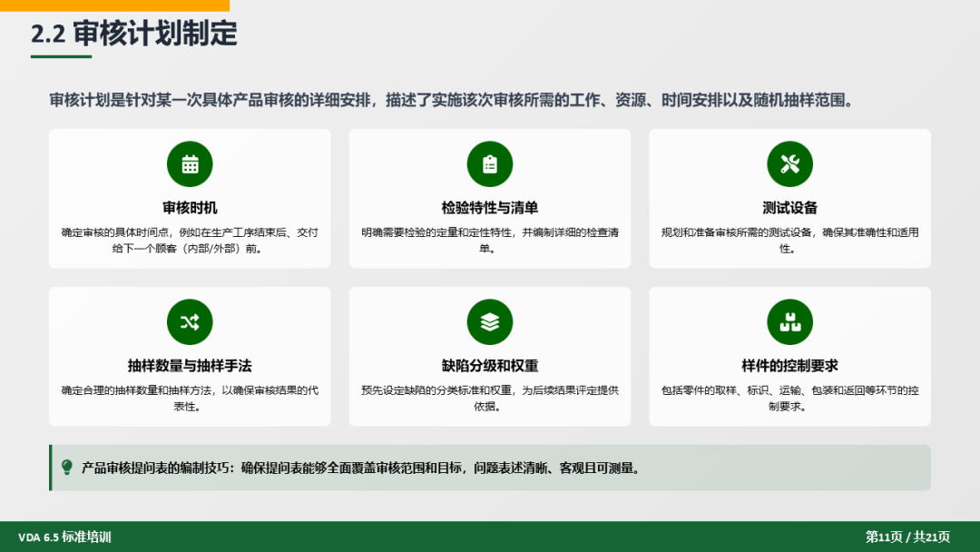Click the lightbulb tip icon
The image size is (980, 552).
point(67,468)
